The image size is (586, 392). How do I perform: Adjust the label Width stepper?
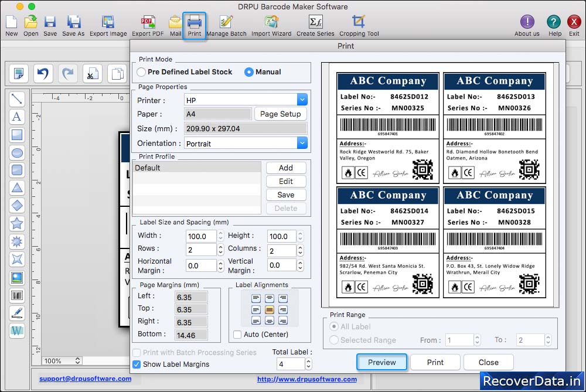pos(220,236)
